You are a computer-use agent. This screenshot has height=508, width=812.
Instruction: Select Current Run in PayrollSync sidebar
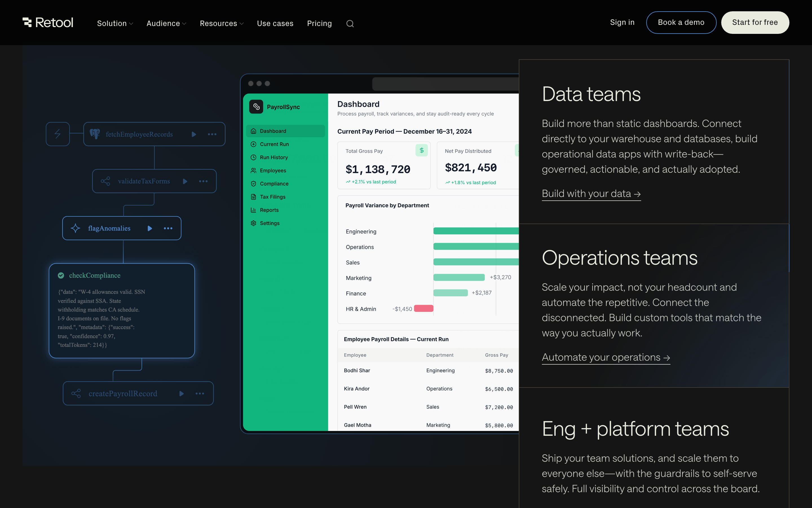(286, 144)
